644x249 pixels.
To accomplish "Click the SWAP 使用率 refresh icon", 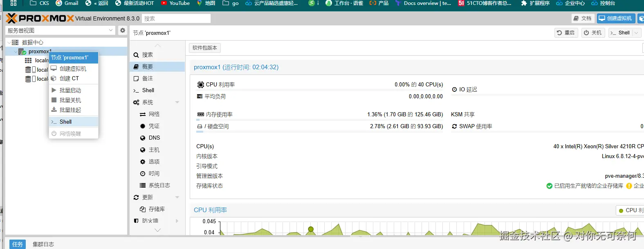I will (454, 127).
